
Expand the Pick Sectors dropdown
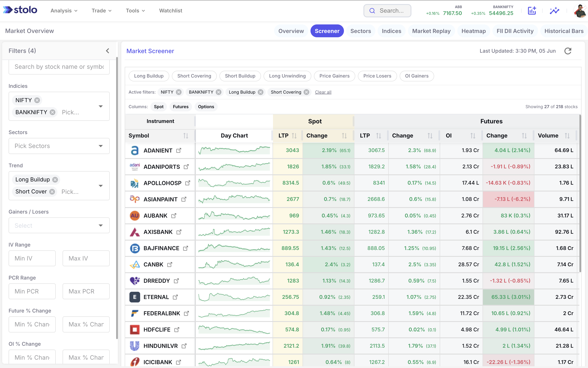pyautogui.click(x=59, y=146)
